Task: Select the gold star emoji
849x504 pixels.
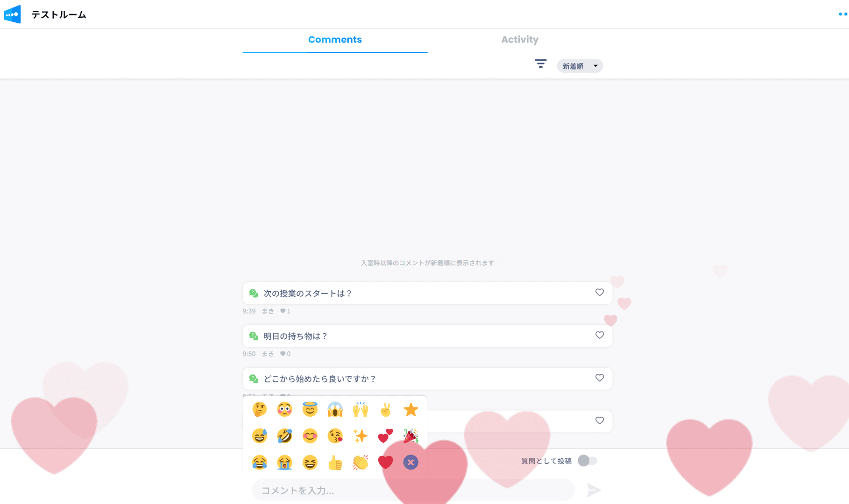Action: (x=410, y=410)
